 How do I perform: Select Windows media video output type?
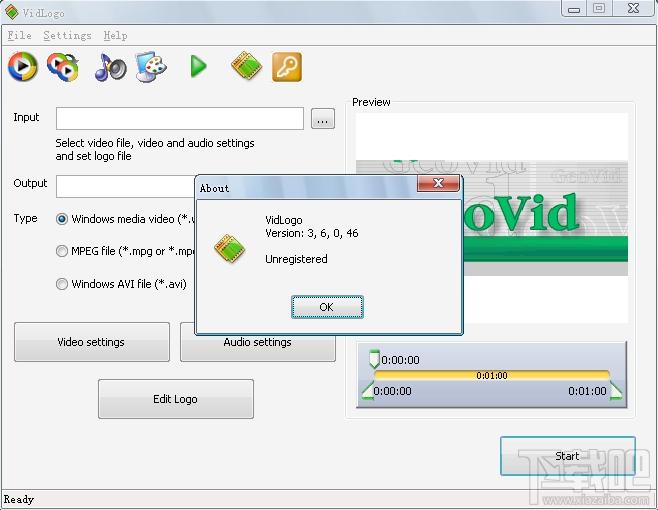pos(62,219)
